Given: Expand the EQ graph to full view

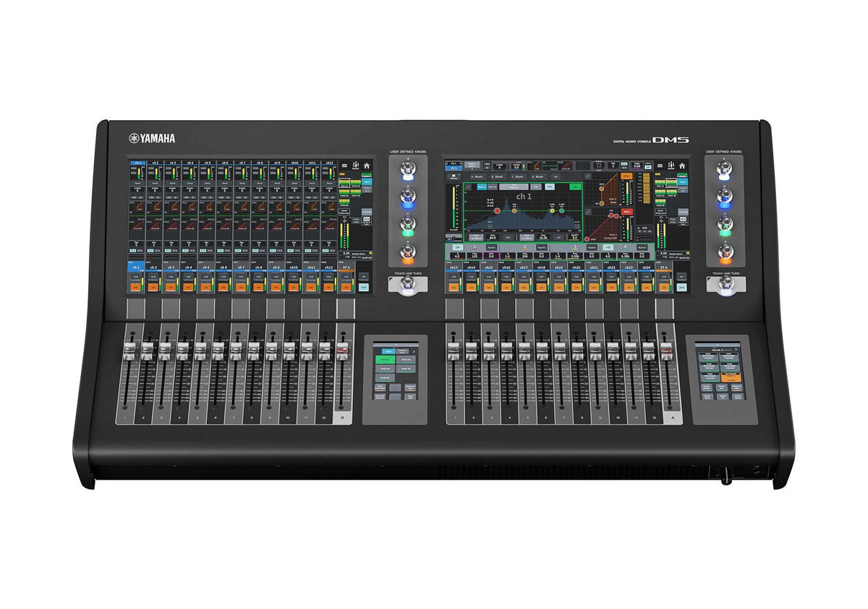Looking at the screenshot, I should pyautogui.click(x=468, y=187).
